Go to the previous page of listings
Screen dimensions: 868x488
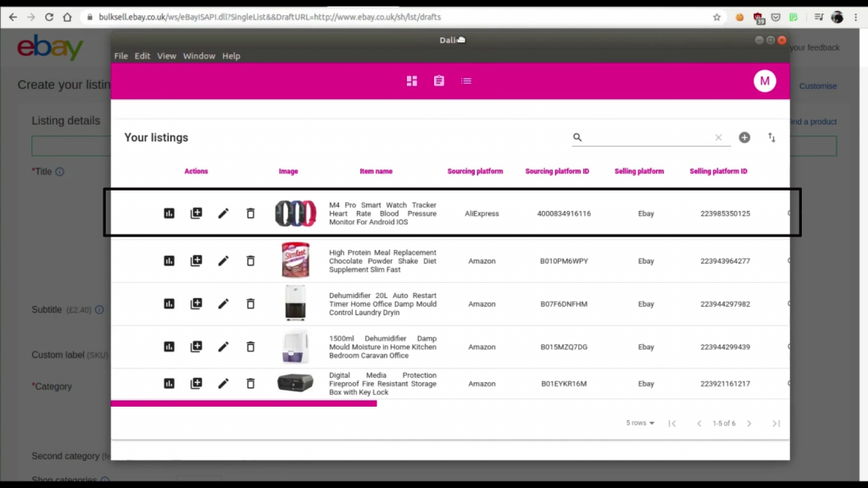(x=699, y=424)
